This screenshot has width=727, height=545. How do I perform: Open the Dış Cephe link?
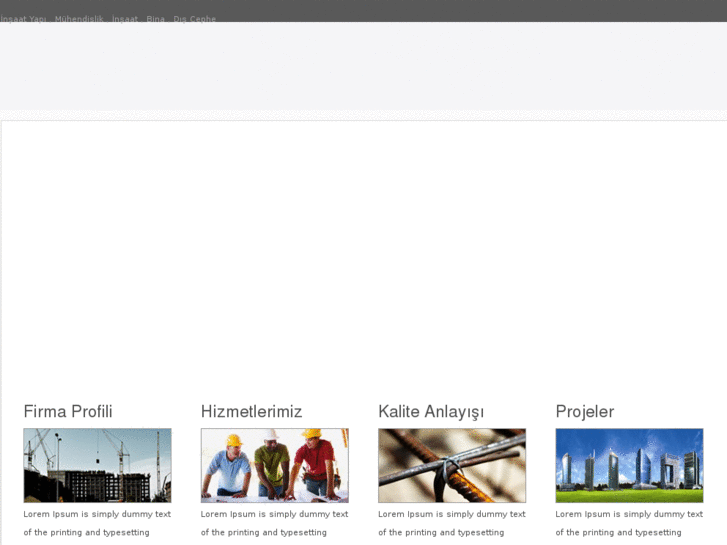coord(194,19)
